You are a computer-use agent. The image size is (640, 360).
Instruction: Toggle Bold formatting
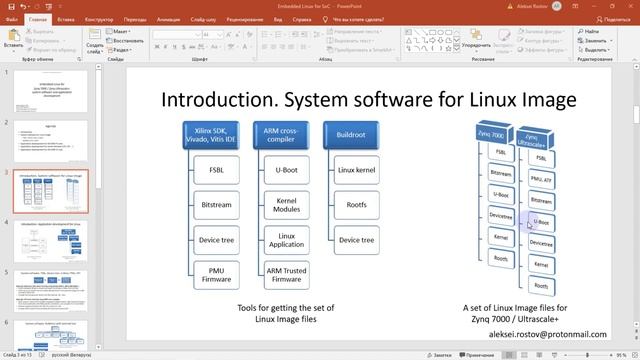pos(157,47)
